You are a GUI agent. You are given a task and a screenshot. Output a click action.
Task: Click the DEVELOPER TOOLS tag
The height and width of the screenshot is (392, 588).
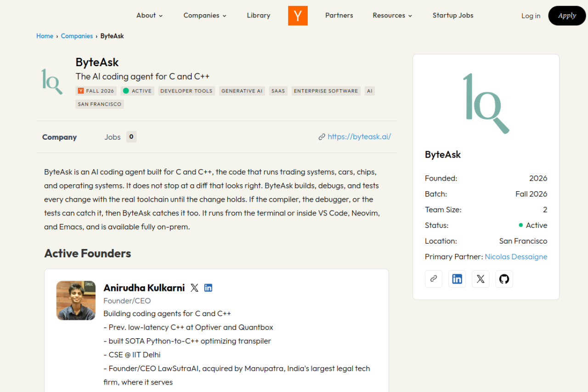pyautogui.click(x=187, y=91)
